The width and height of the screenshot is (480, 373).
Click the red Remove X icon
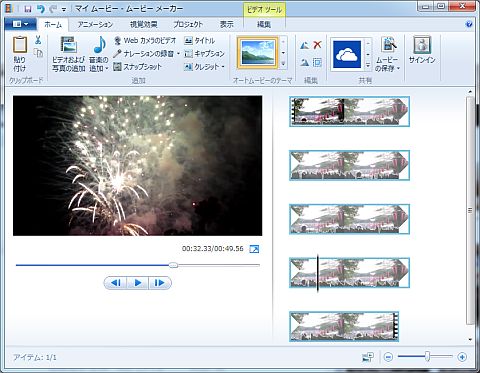pos(317,45)
